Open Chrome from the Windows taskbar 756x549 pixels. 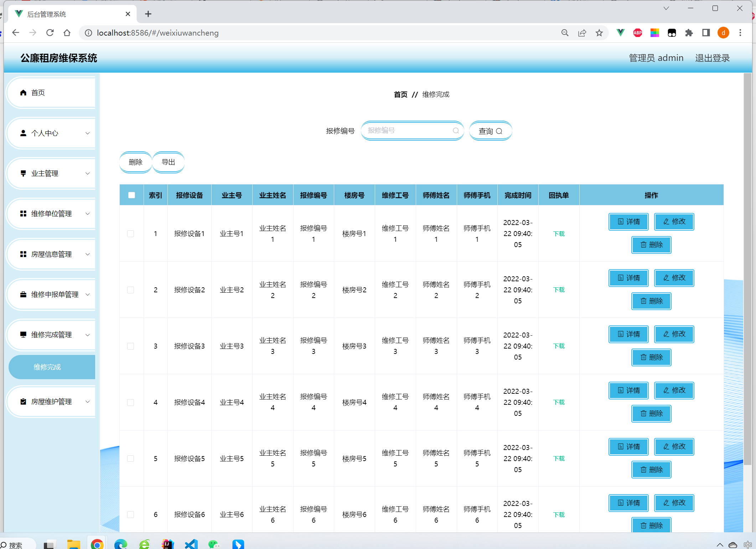pyautogui.click(x=97, y=544)
